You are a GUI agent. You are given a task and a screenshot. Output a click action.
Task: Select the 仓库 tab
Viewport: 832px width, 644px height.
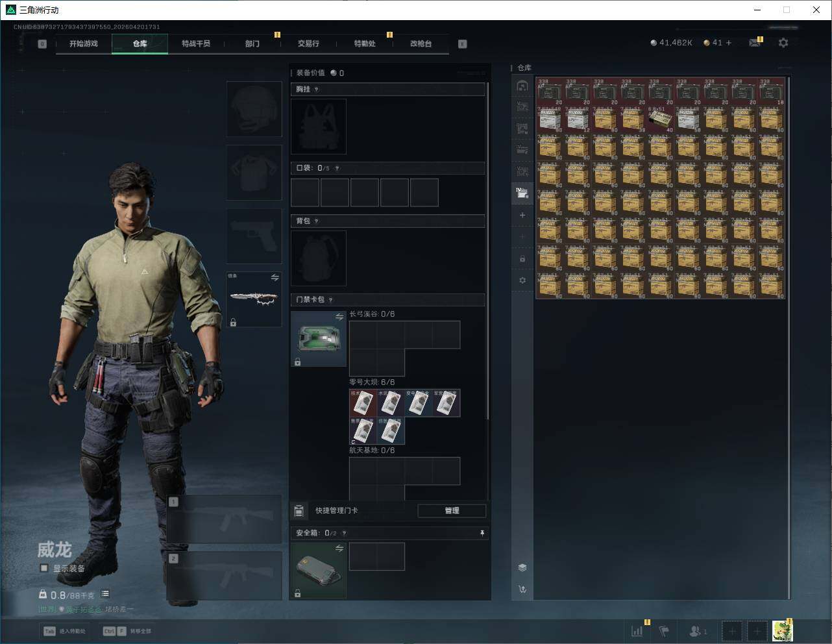(x=140, y=43)
